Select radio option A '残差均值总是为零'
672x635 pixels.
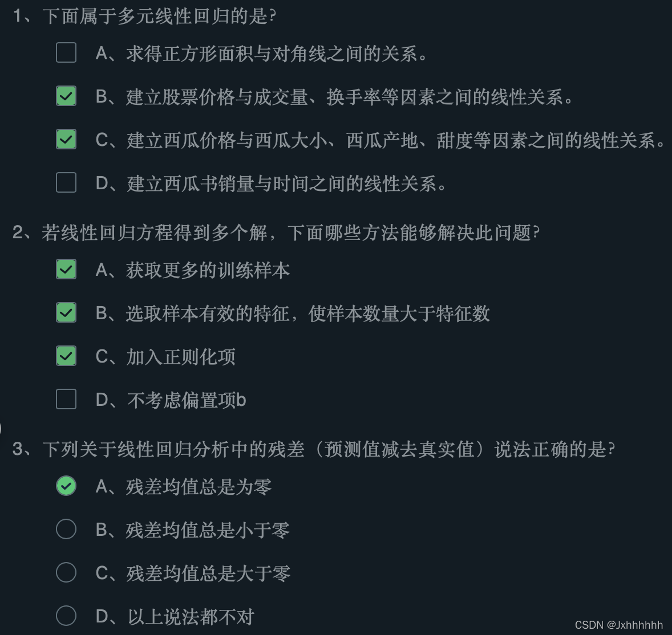click(x=66, y=486)
